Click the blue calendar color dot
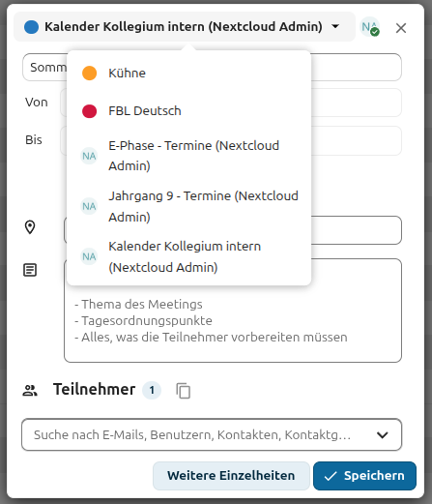Viewport: 432px width, 504px height. 31,27
